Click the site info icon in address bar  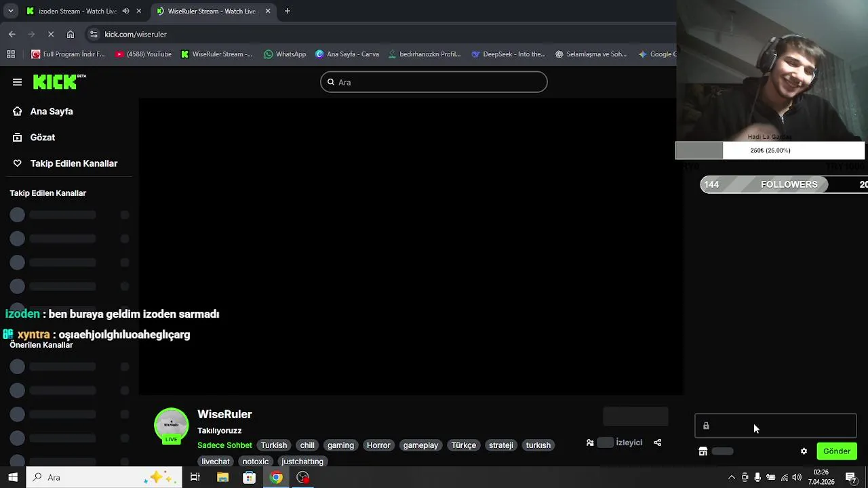[94, 34]
